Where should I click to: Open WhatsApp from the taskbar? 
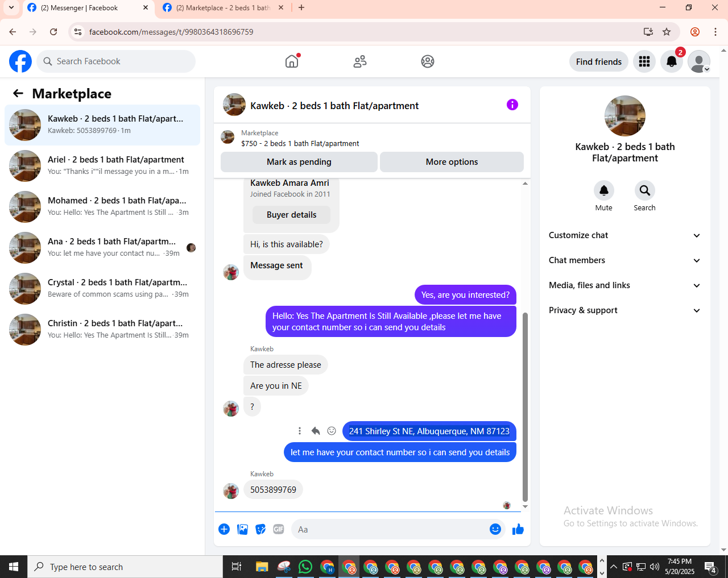tap(305, 567)
